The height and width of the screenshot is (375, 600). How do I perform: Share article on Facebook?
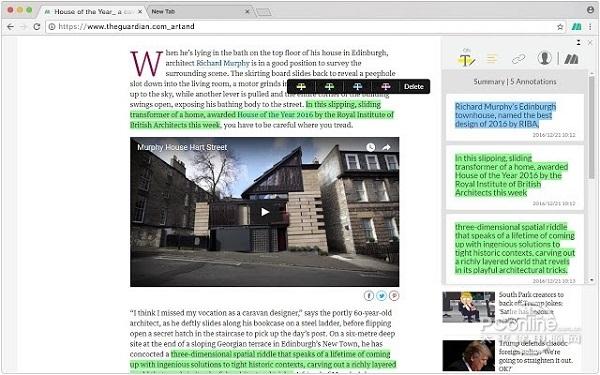point(369,296)
